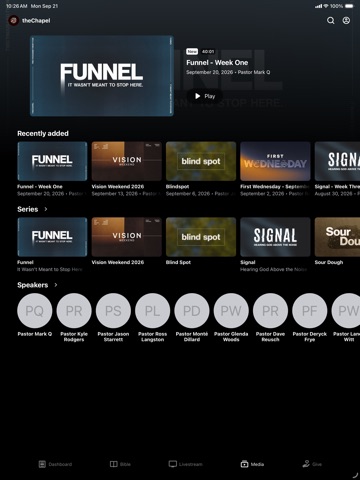Screen dimensions: 360x480
Task: Open the Signal series card
Action: pos(275,237)
